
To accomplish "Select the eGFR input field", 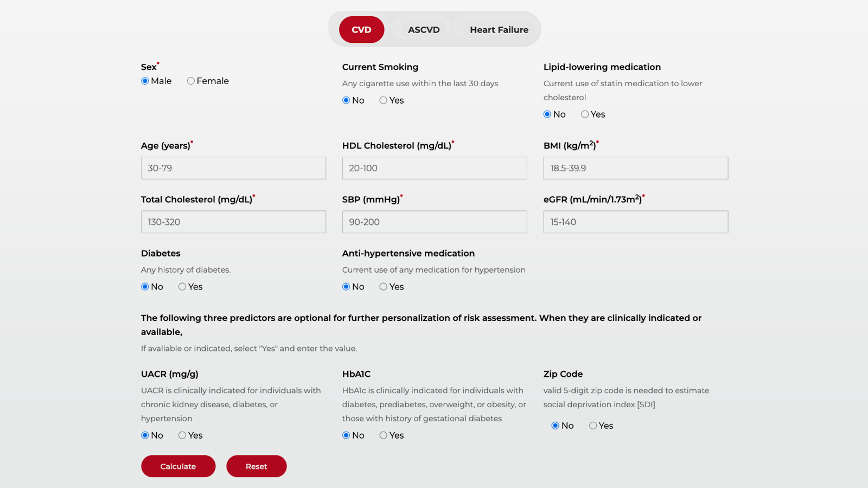I will point(635,222).
